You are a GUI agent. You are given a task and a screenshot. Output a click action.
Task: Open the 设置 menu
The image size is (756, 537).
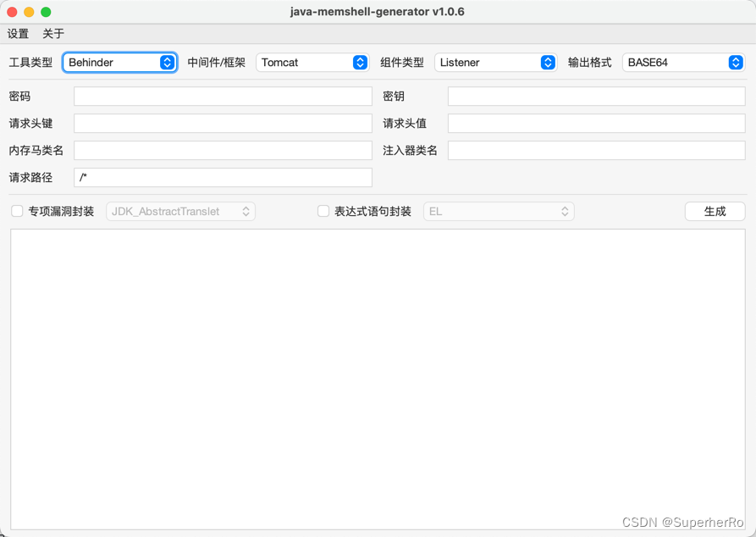point(18,34)
